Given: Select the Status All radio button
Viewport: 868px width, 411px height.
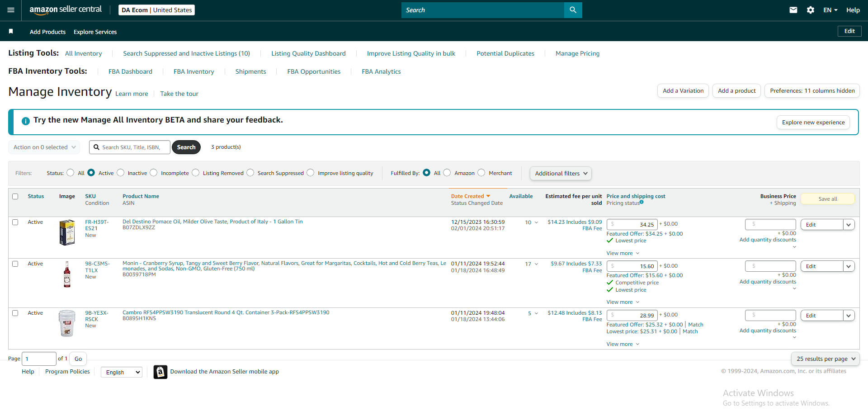Looking at the screenshot, I should (71, 173).
